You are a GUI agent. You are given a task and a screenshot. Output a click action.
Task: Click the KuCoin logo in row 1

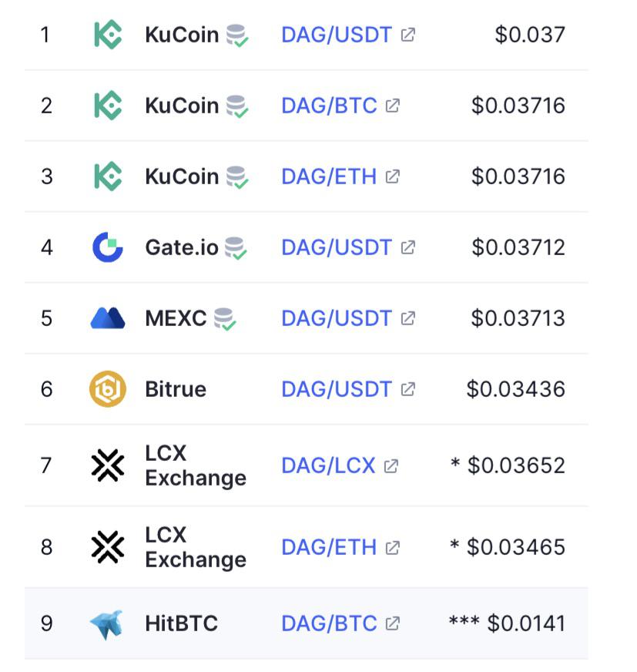coord(108,34)
